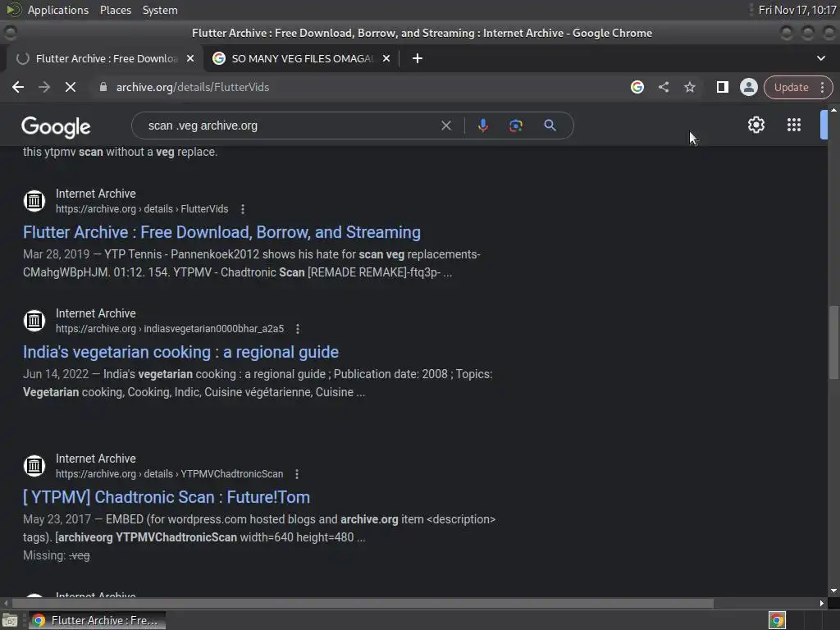Open Chrome's three-dot menu next to Update
840x630 pixels.
coord(822,87)
